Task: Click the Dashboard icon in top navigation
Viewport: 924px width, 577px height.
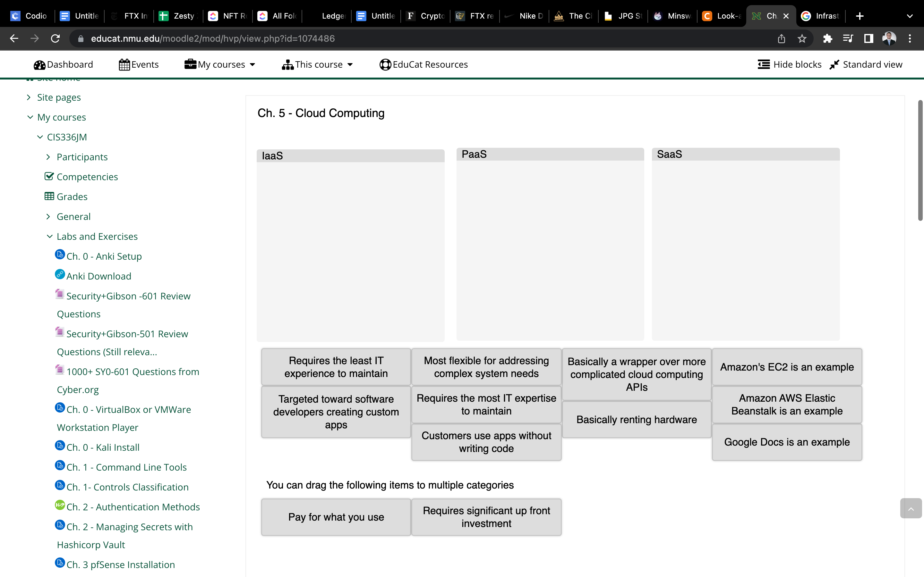Action: (x=39, y=64)
